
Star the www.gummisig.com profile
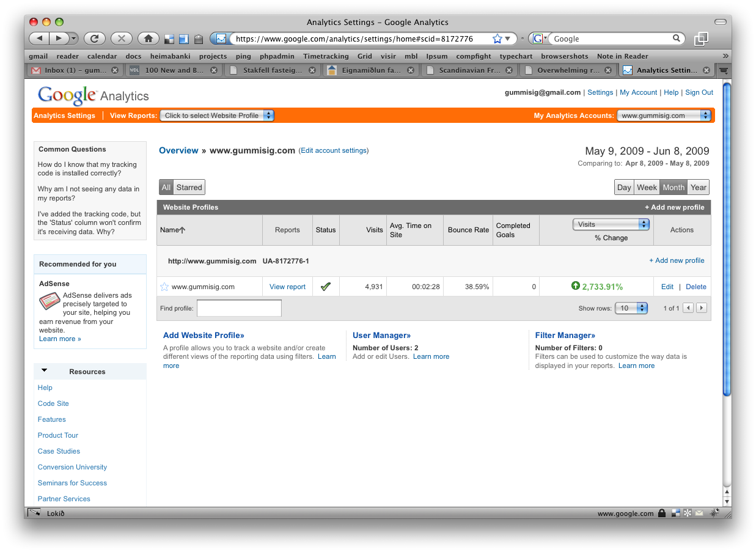pyautogui.click(x=164, y=287)
